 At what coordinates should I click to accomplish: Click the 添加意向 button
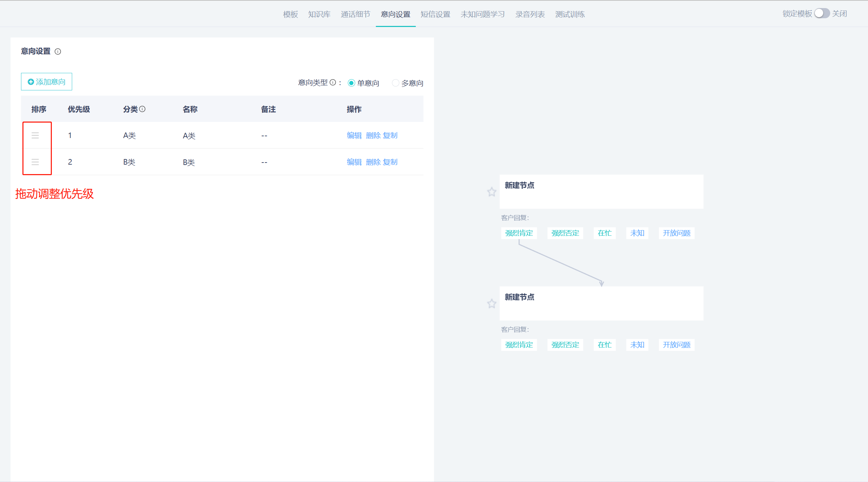(47, 82)
